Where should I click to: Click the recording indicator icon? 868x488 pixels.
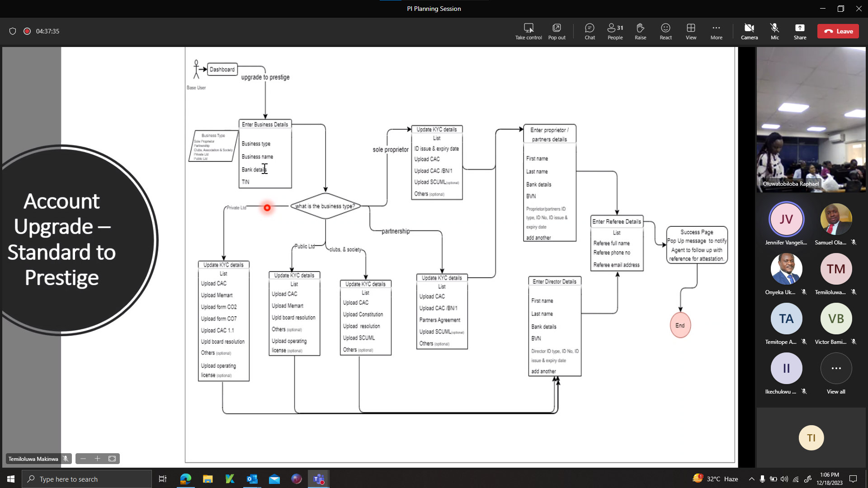(x=27, y=31)
